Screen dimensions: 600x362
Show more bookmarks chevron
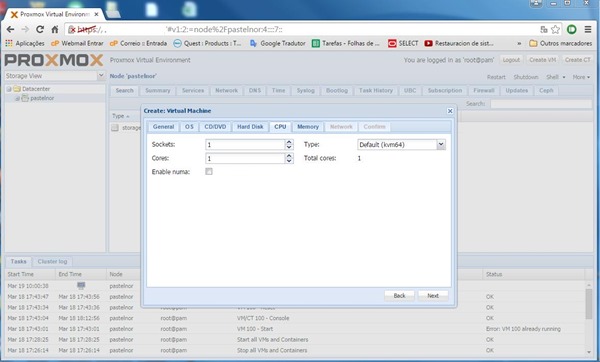tap(519, 44)
